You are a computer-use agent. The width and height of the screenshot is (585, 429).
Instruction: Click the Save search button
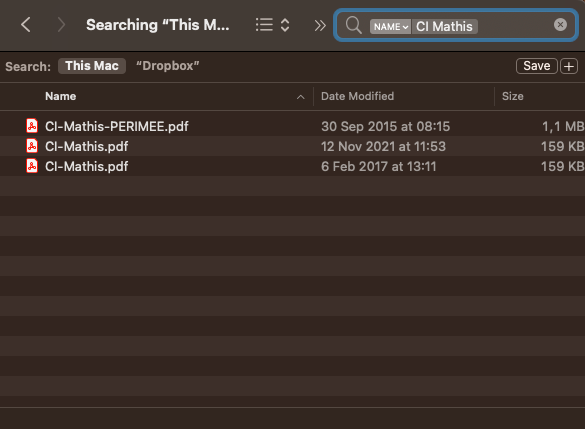[536, 66]
